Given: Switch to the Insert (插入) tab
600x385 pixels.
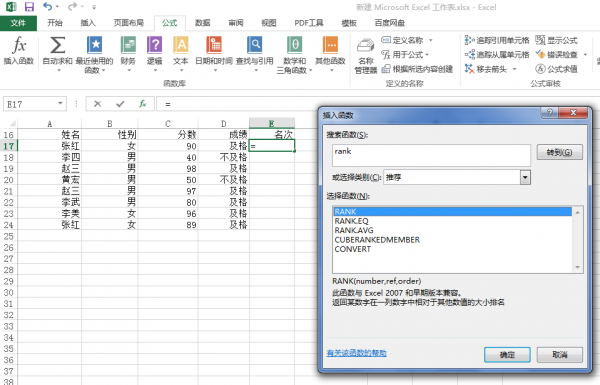Looking at the screenshot, I should pos(88,23).
